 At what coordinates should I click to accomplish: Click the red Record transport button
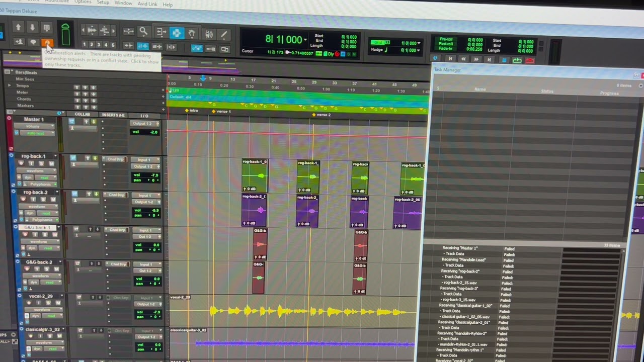click(530, 61)
